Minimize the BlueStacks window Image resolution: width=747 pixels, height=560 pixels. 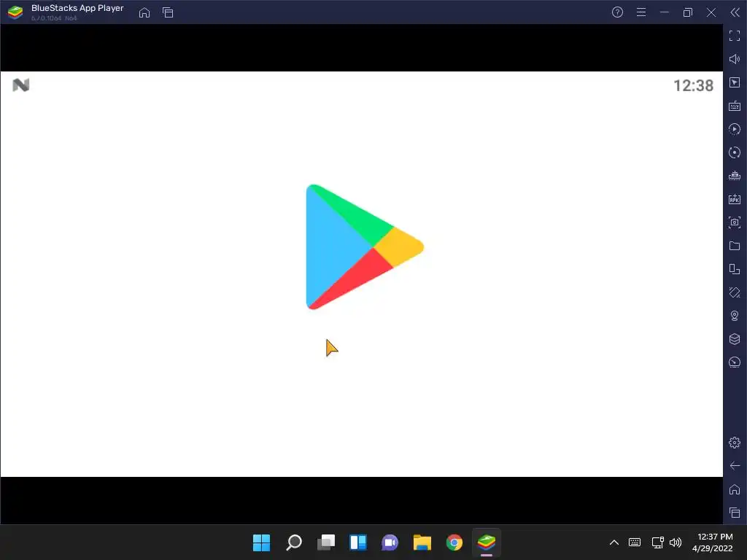point(665,12)
